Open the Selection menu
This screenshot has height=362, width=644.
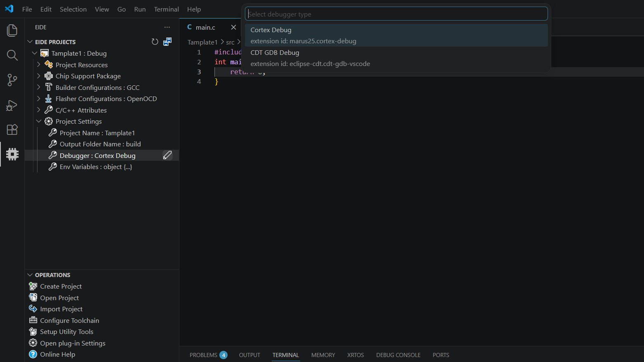pos(73,9)
